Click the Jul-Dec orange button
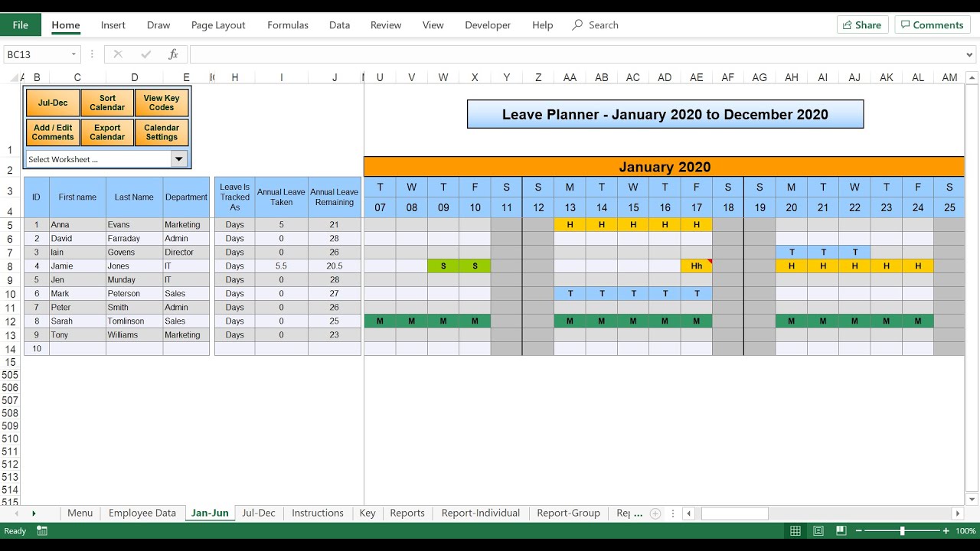Screen dimensions: 980x551 (x=53, y=103)
